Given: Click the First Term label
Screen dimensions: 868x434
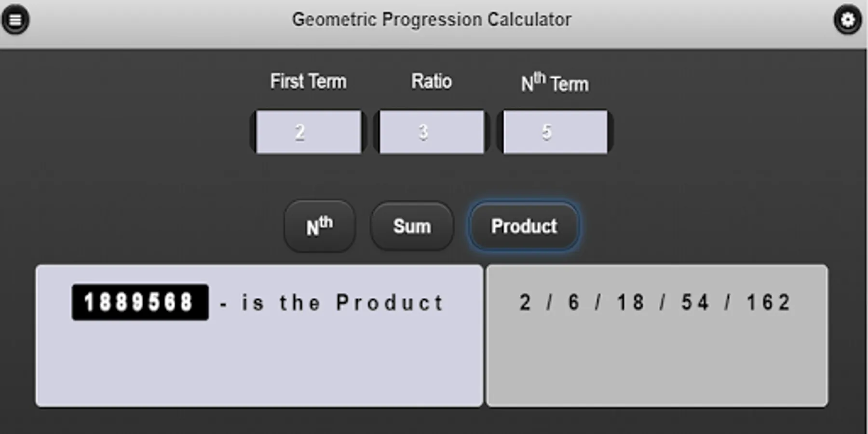Looking at the screenshot, I should pos(308,81).
